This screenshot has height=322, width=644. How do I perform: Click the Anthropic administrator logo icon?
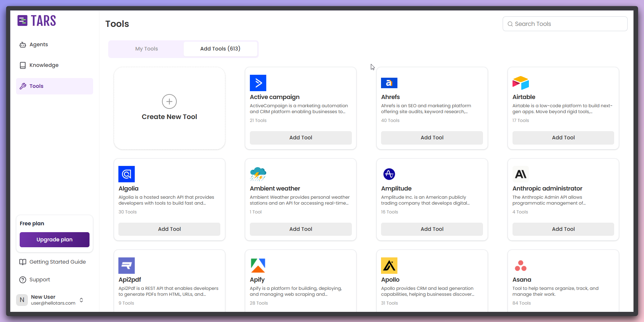(x=521, y=174)
